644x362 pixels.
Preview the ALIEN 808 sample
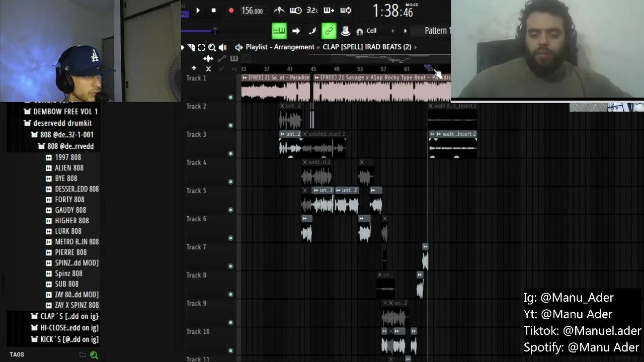click(64, 168)
